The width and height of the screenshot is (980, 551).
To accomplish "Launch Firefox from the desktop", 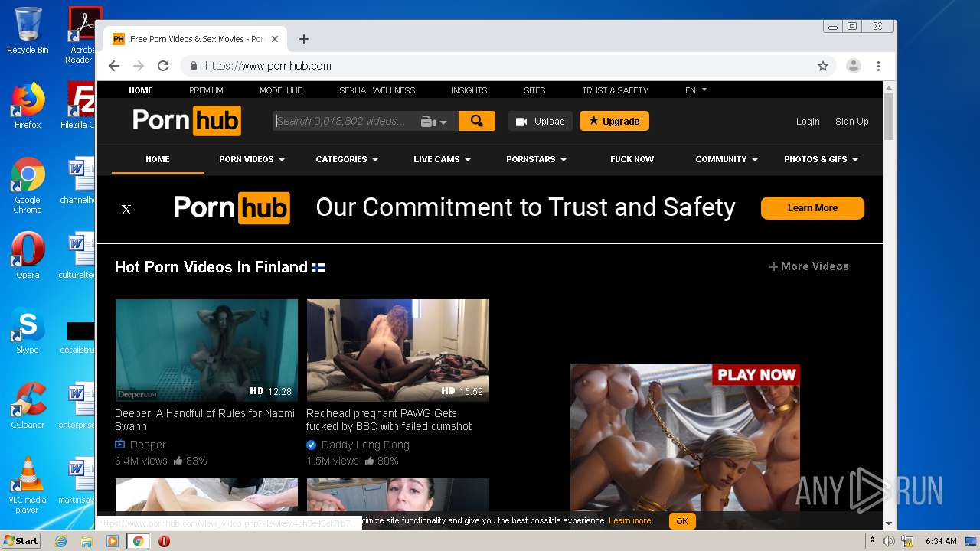I will [28, 106].
